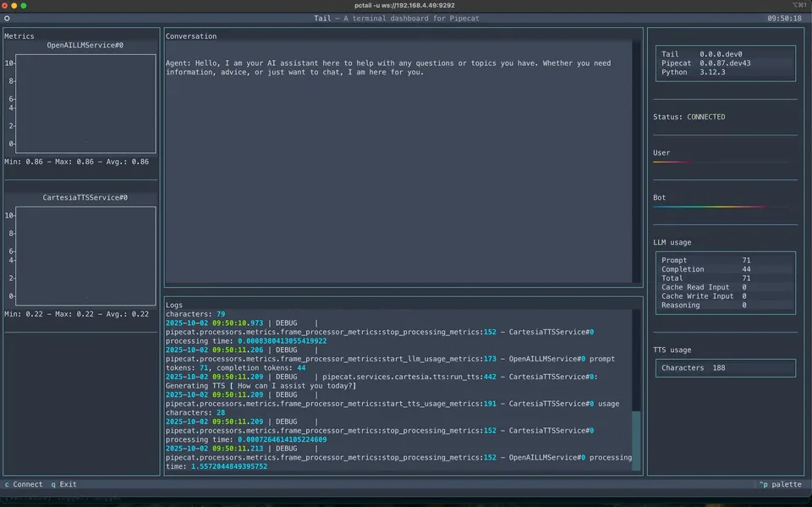
Task: Click the TTS usage section heading
Action: 672,350
